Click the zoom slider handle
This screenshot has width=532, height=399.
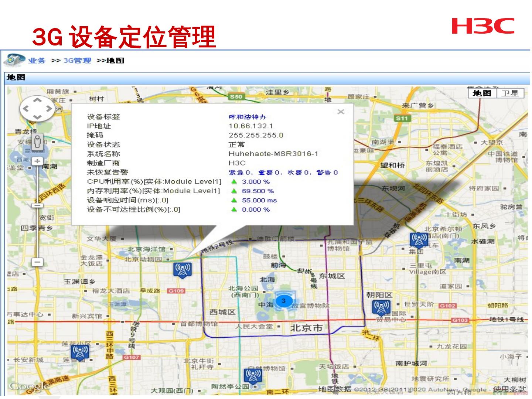37,205
